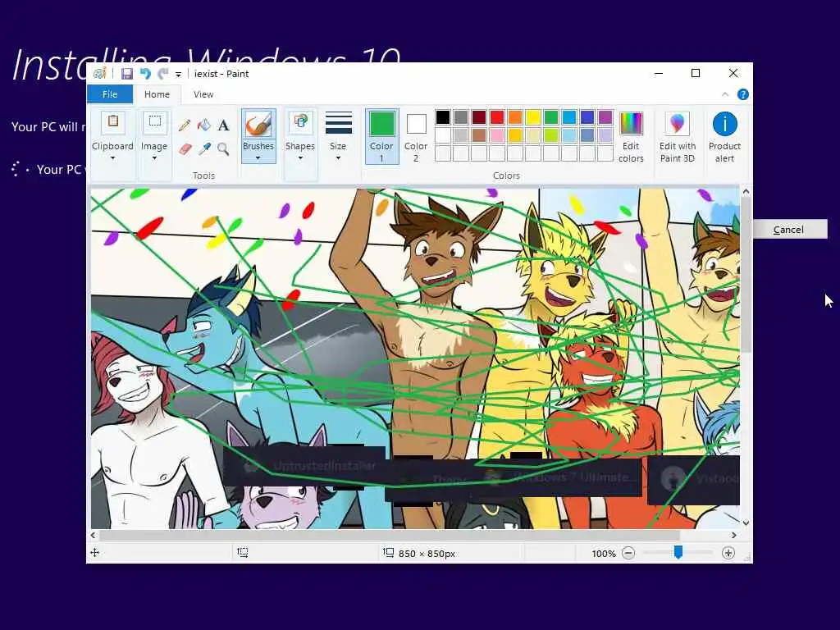The width and height of the screenshot is (840, 630).
Task: Select the Color 1 button
Action: point(381,137)
